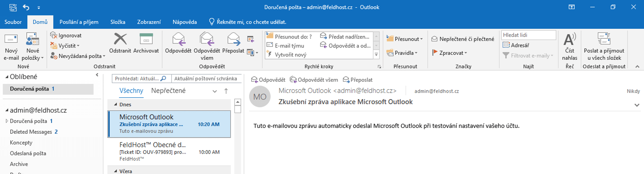Open the Pravidla rules dropdown
This screenshot has height=174, width=644.
tap(402, 53)
